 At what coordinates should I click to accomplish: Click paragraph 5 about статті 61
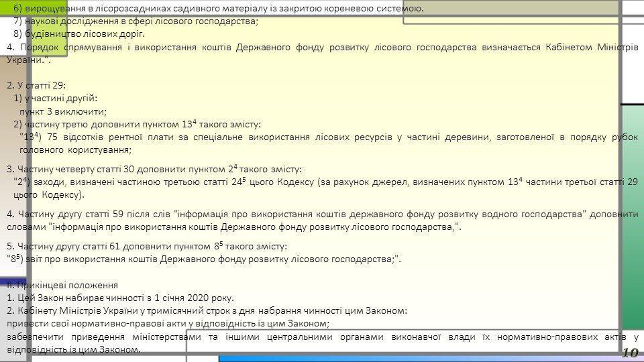[x=146, y=246]
